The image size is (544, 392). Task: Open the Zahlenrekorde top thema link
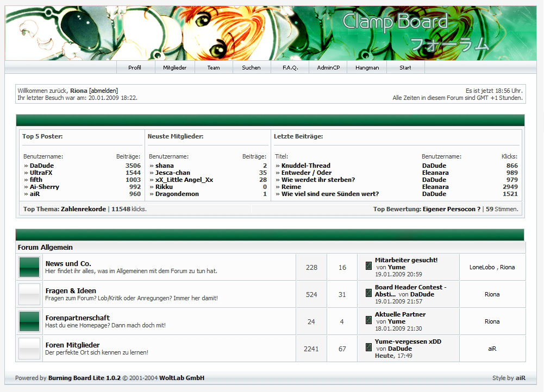[x=83, y=209]
